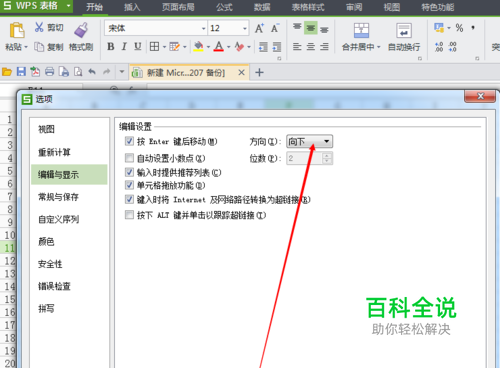Align cell text to the bottom
The image size is (500, 368).
pos(324,30)
